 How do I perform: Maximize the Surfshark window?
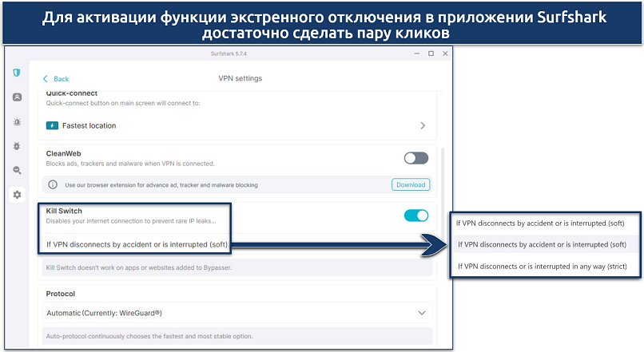tap(430, 53)
